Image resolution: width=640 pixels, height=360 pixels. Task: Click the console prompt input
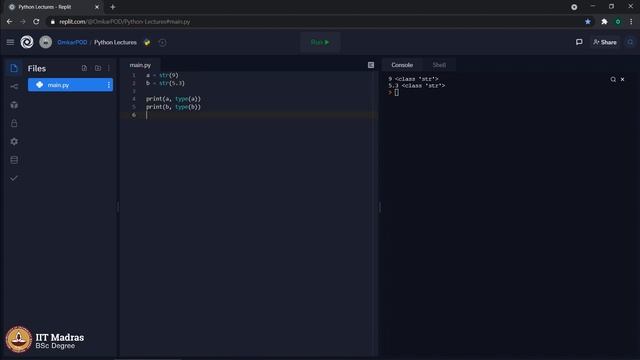click(396, 93)
